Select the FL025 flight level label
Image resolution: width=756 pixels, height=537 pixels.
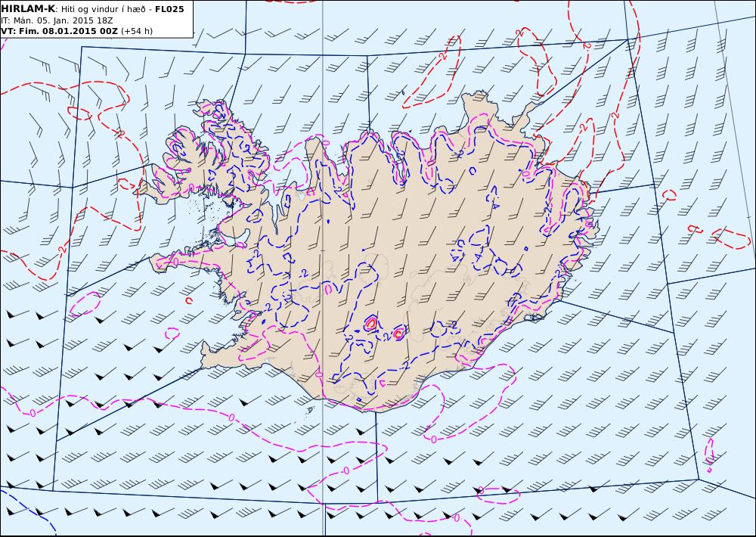[x=169, y=9]
